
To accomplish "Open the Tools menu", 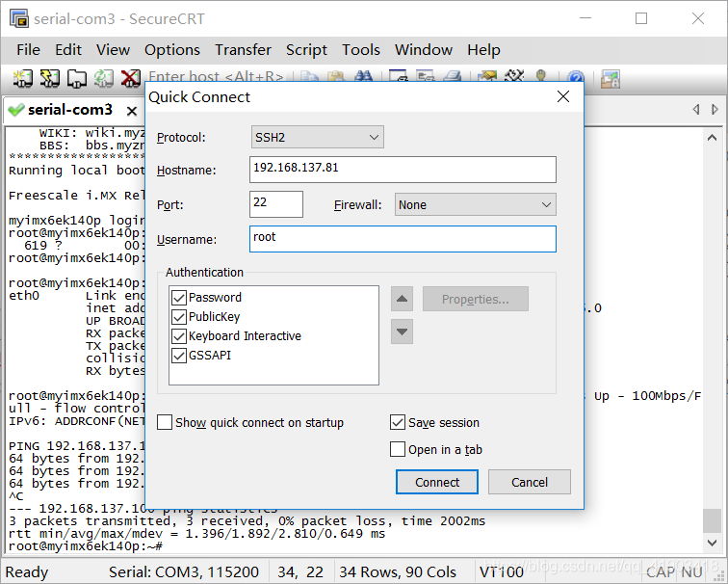I will tap(361, 50).
